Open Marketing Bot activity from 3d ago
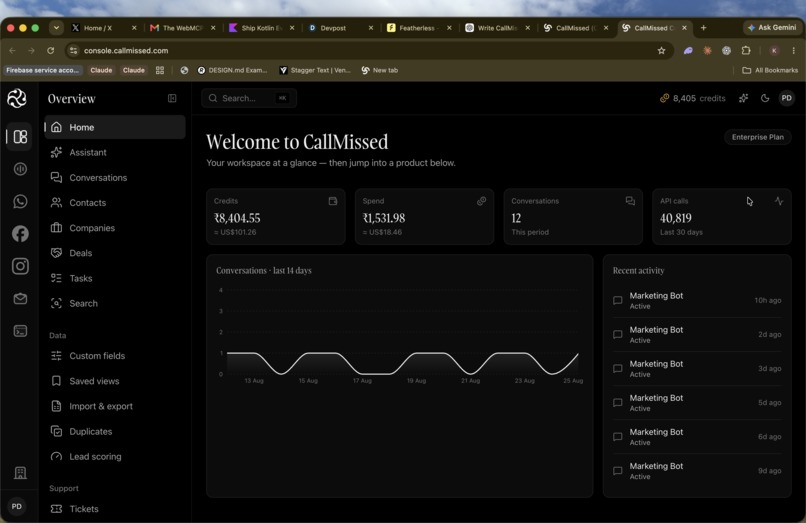The image size is (806, 523). pyautogui.click(x=697, y=369)
